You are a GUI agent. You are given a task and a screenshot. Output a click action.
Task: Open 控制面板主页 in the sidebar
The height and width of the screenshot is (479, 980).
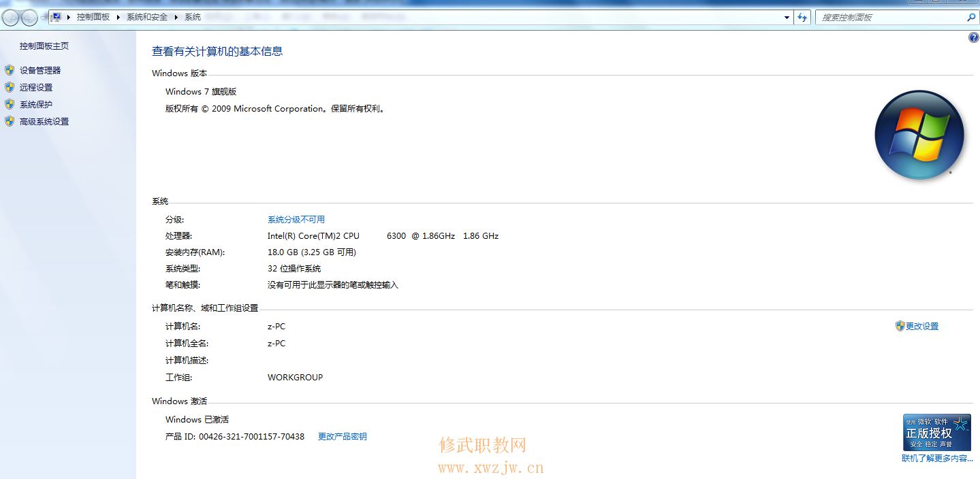point(44,46)
